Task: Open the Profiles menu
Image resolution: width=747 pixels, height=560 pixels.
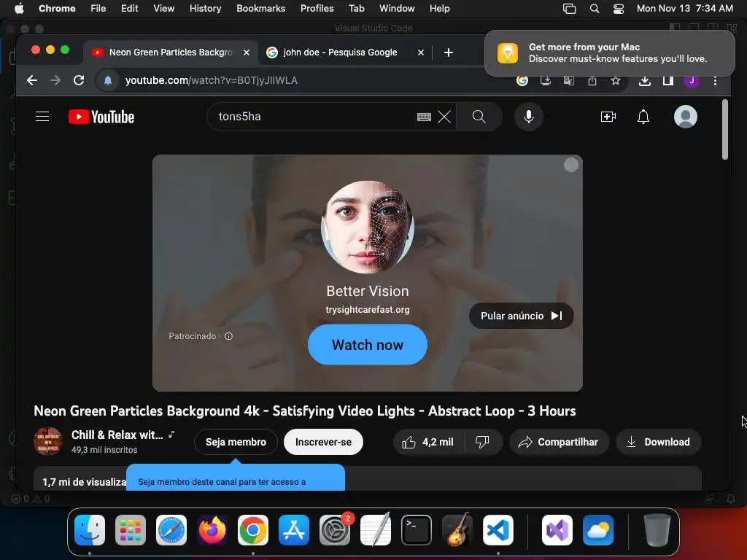Action: coord(317,8)
